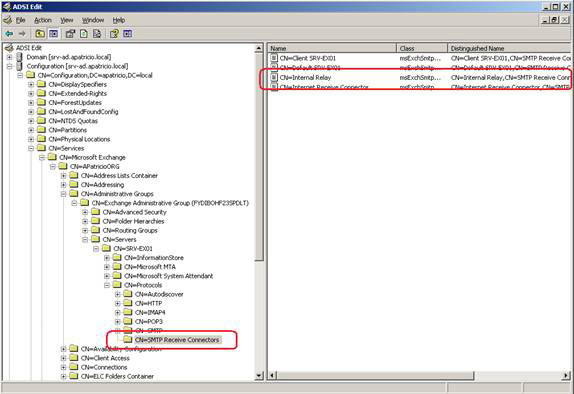The image size is (574, 394).
Task: Open the Help menu
Action: point(119,20)
